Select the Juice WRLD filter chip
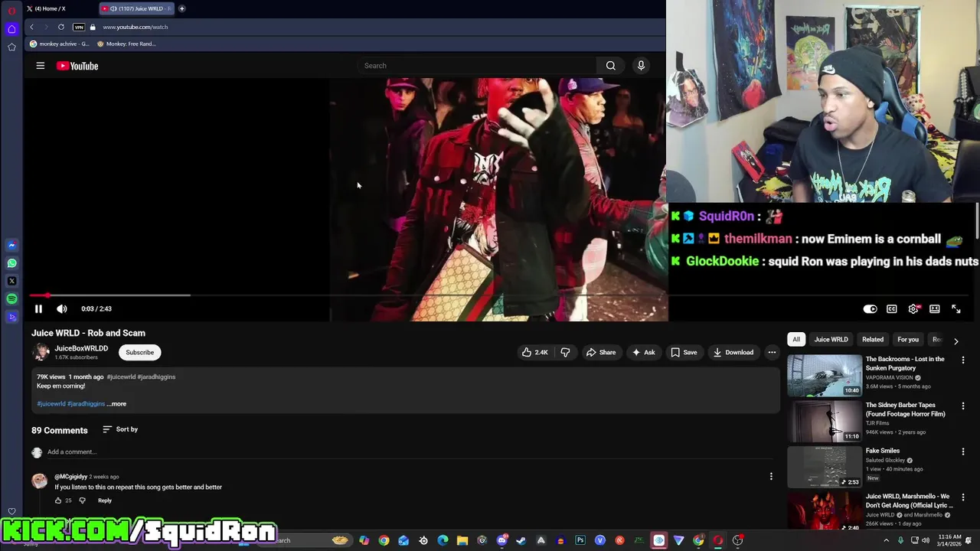The height and width of the screenshot is (551, 980). [831, 340]
